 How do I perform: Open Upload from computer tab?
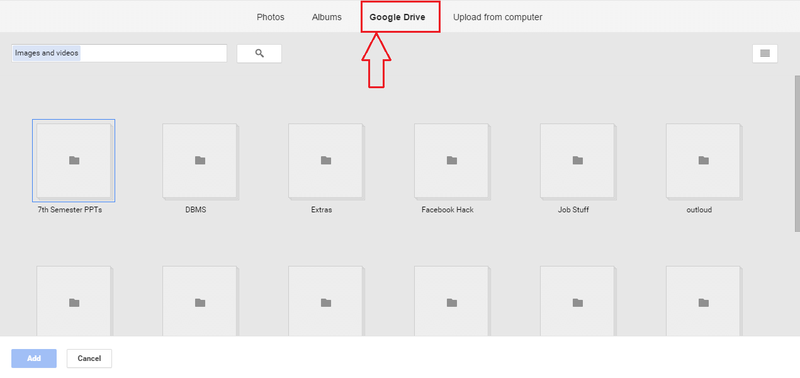(497, 17)
